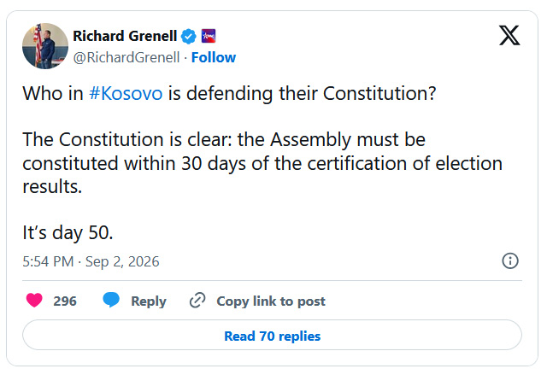547x392 pixels.
Task: Open the #Kosovo hashtag
Action: point(126,93)
